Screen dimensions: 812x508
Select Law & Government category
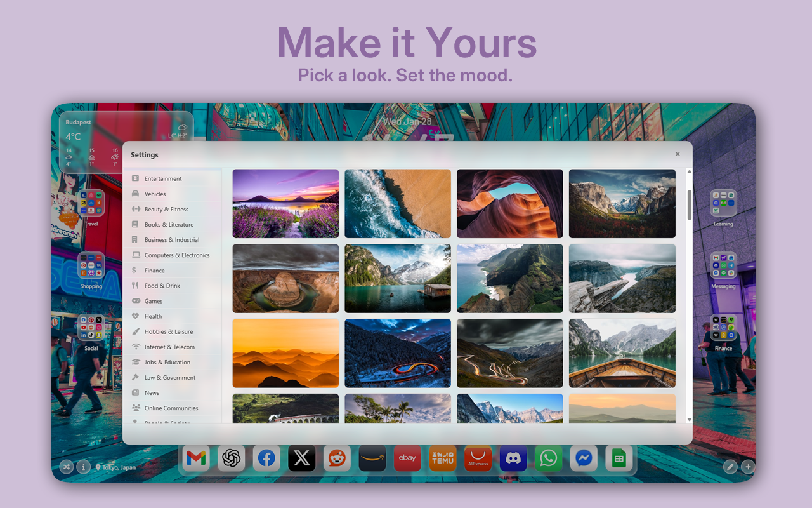[173, 377]
